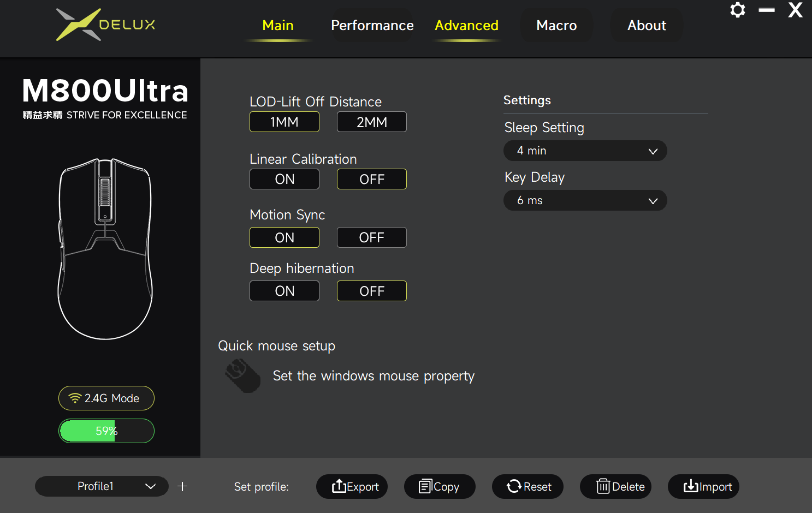Click the mouse outline illustration
Viewport: 812px width, 513px height.
[105, 249]
